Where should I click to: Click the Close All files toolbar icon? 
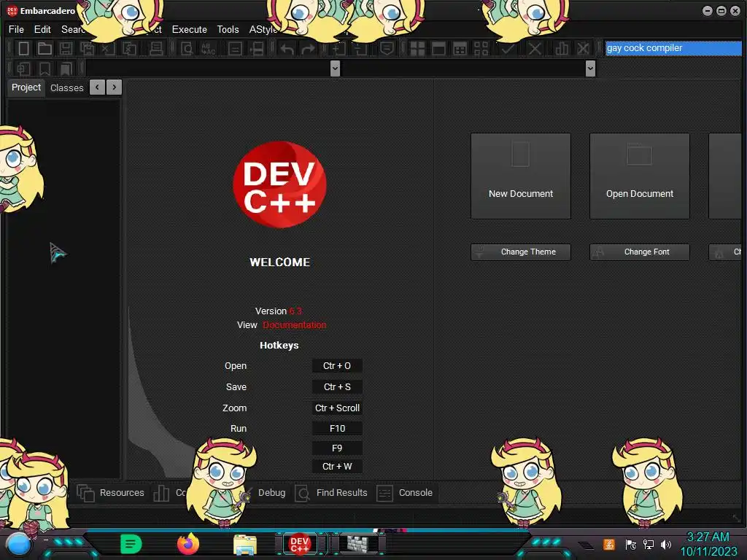(130, 48)
